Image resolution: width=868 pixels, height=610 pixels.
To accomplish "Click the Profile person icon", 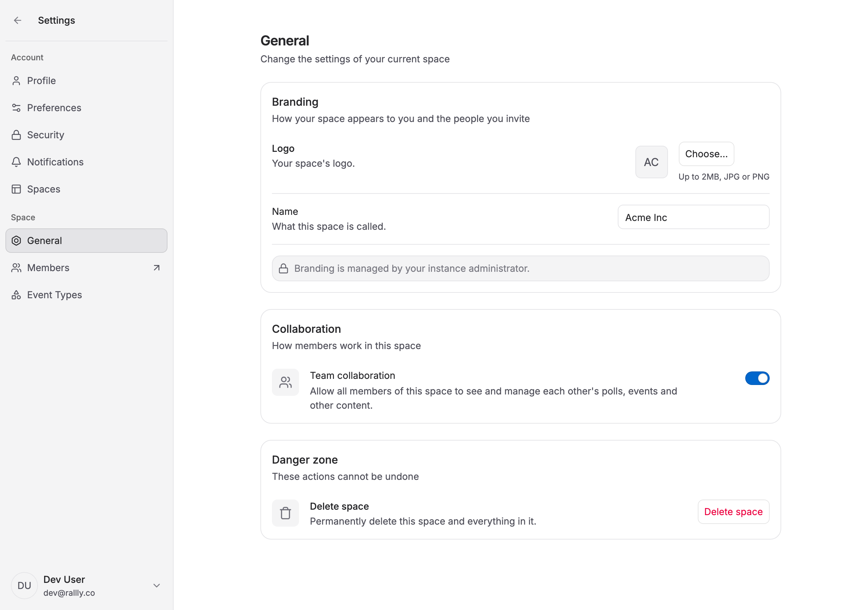I will pyautogui.click(x=16, y=81).
